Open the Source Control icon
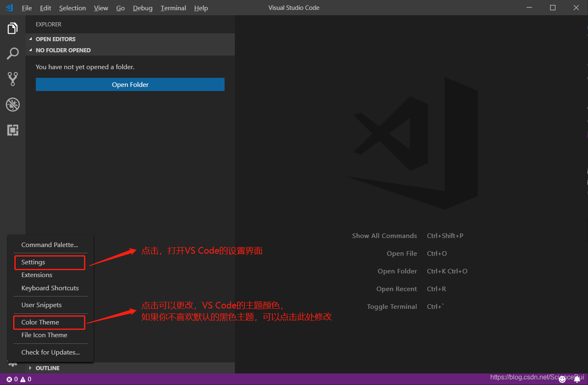Image resolution: width=588 pixels, height=385 pixels. click(13, 79)
